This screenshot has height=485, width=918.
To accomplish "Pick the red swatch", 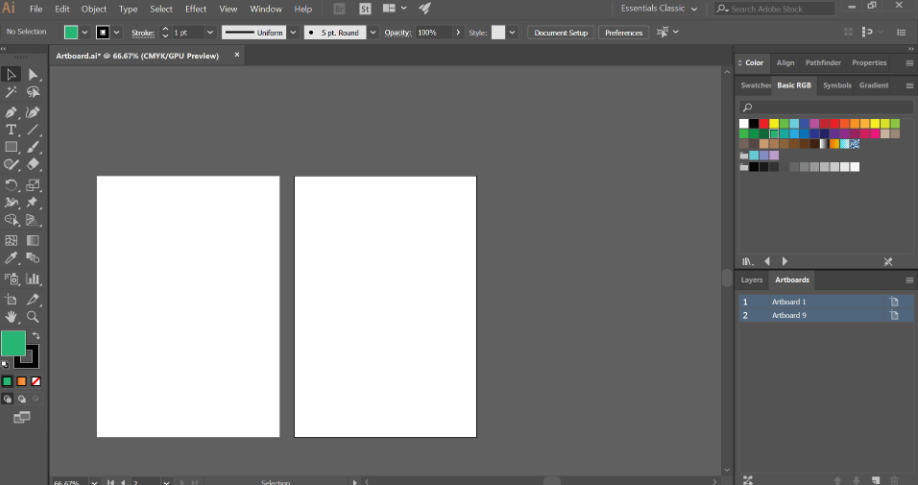I will coord(764,124).
